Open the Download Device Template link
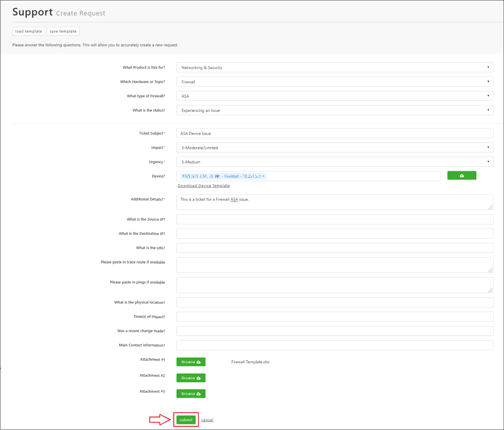This screenshot has height=430, width=504. (x=204, y=186)
